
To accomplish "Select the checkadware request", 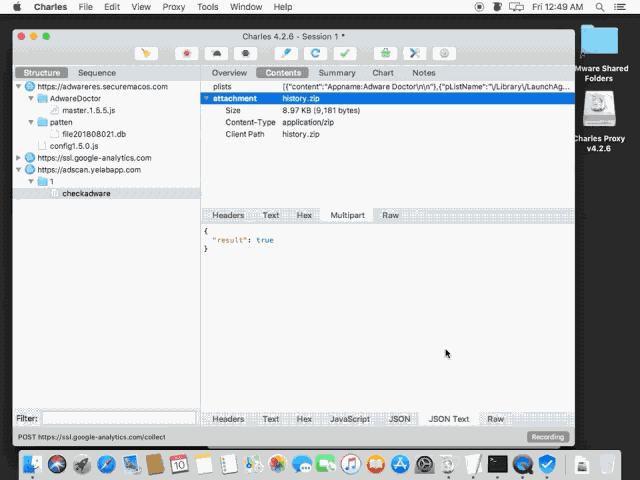I will click(86, 193).
